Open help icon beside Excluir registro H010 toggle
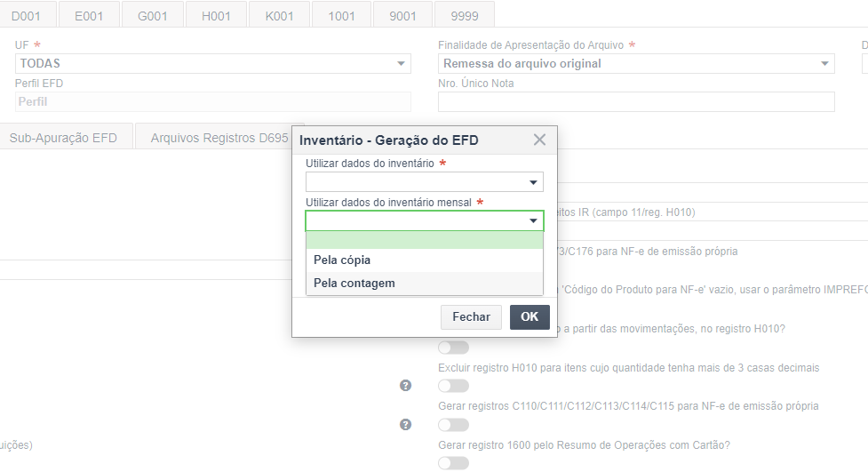 [x=406, y=386]
